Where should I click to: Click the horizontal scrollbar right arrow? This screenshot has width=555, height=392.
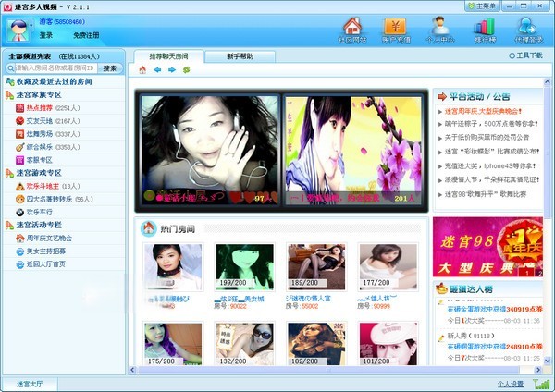[538, 370]
